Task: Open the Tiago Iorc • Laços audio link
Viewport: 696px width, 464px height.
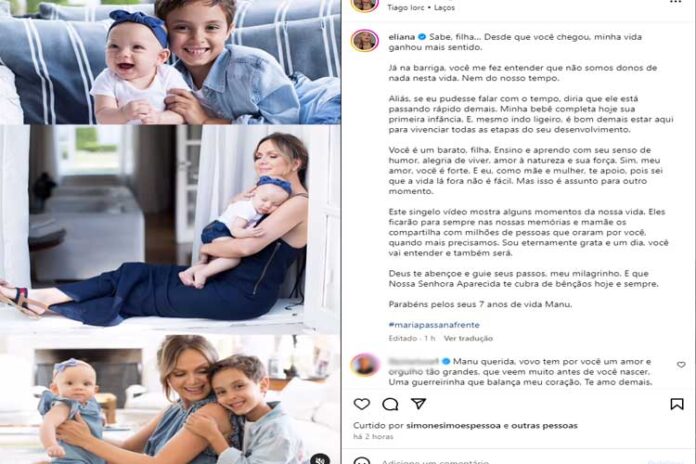Action: (421, 8)
